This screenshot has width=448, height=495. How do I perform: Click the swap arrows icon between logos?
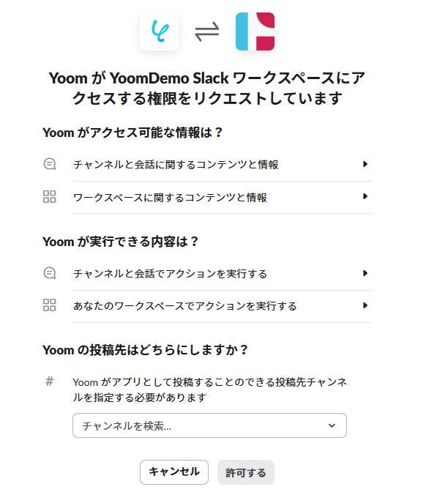coord(207,32)
